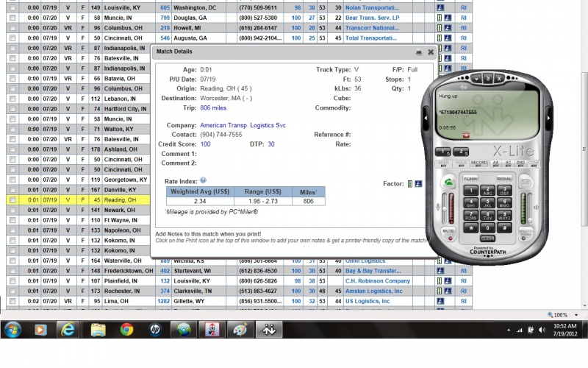Check the box for the Lebanon, IN row
The height and width of the screenshot is (368, 588).
12,99
